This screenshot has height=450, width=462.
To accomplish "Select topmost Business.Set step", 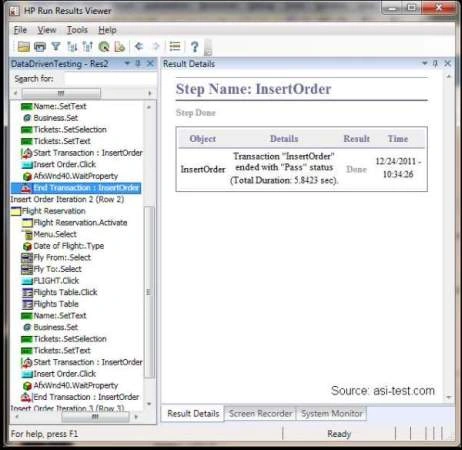I will pos(50,118).
